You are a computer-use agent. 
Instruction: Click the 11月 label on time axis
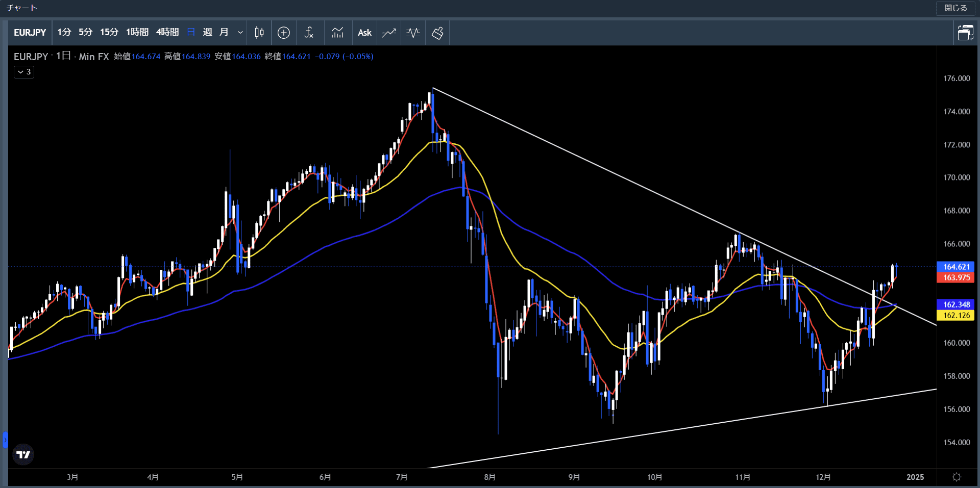click(x=743, y=477)
